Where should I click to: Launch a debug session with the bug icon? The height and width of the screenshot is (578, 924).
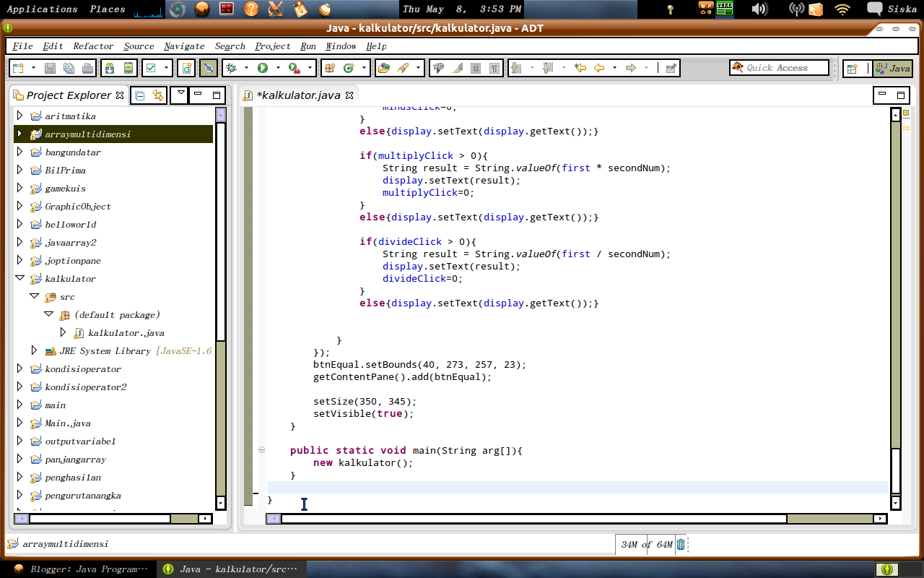[230, 67]
